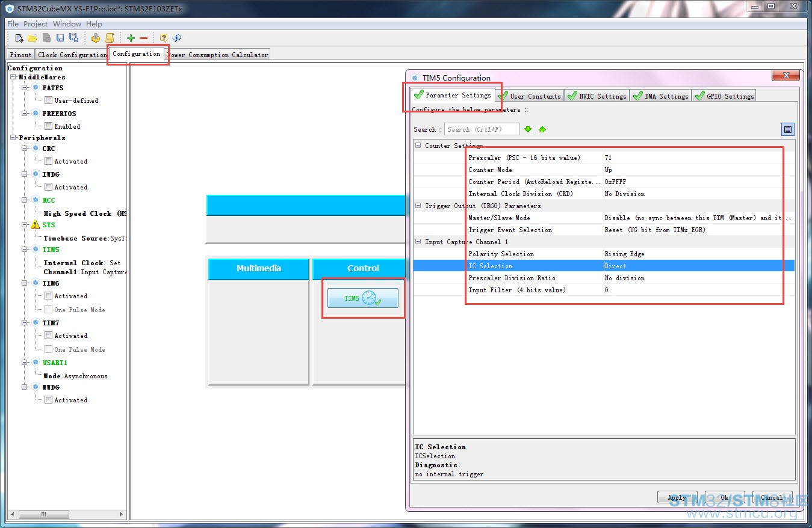This screenshot has height=528, width=812.
Task: Click the green up arrow search-previous icon
Action: (542, 129)
